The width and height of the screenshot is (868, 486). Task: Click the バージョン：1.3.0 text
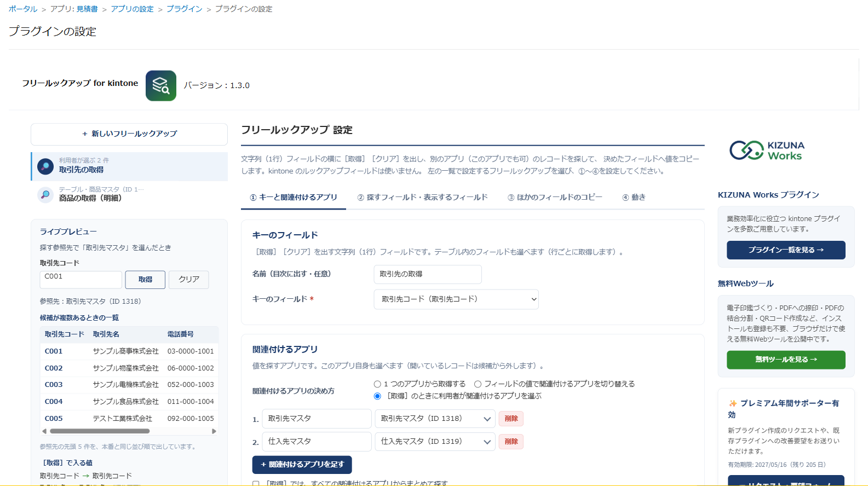coord(216,85)
